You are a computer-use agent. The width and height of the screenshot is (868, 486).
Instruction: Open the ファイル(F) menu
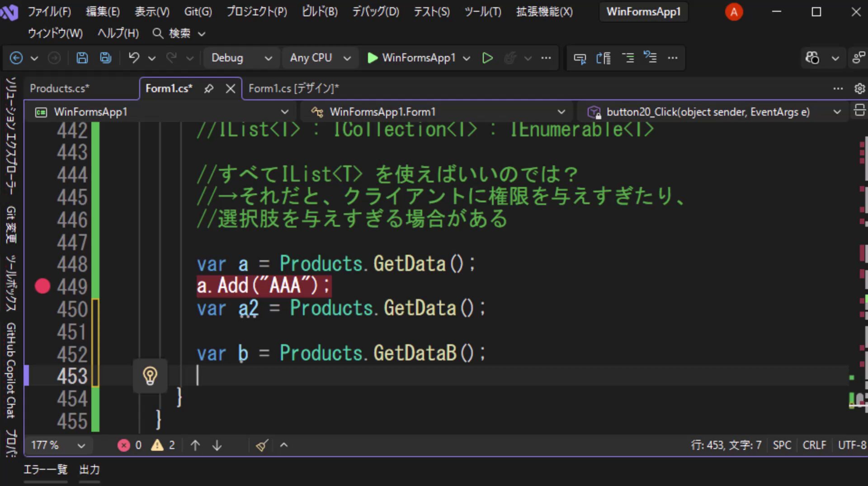coord(49,11)
